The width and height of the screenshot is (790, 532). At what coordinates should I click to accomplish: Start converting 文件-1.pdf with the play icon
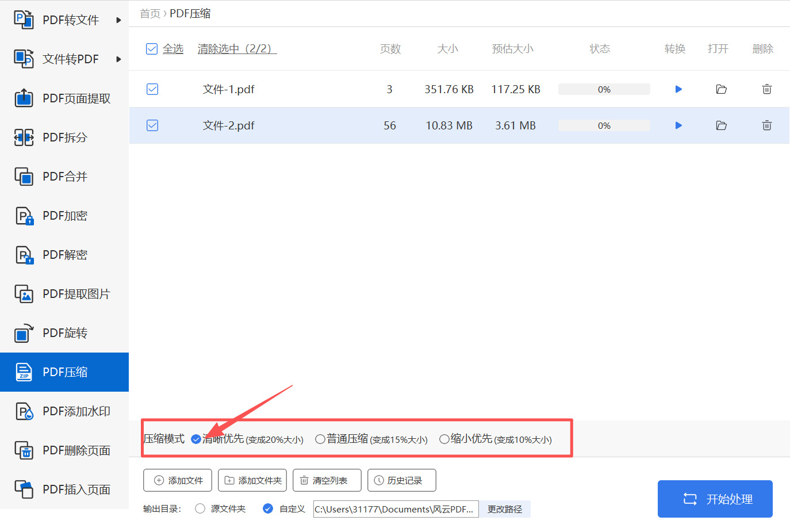point(678,89)
